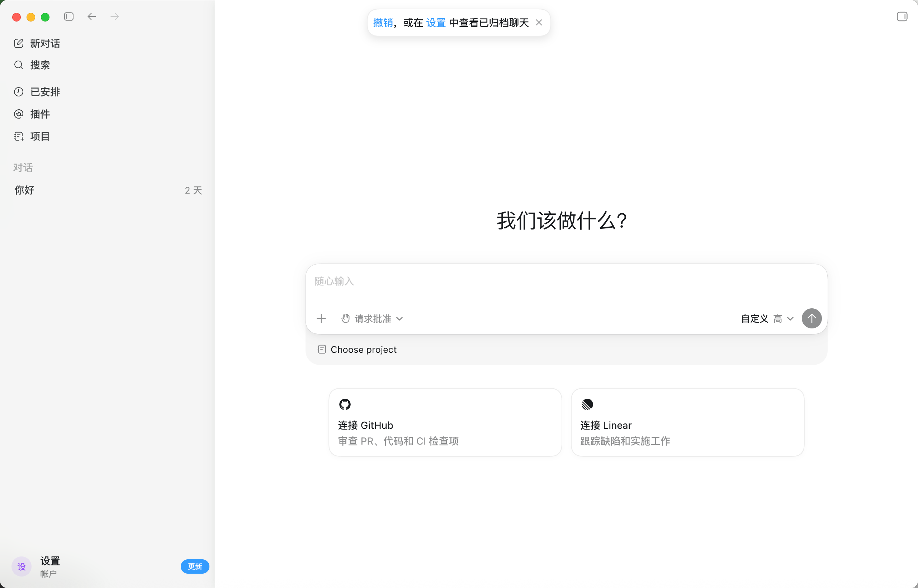Viewport: 918px width, 588px height.
Task: Click the 我们该做什么？ heading
Action: (x=562, y=221)
